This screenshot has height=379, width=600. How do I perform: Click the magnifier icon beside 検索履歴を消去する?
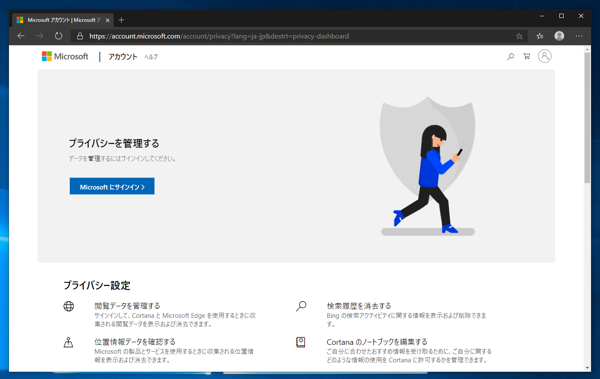301,306
